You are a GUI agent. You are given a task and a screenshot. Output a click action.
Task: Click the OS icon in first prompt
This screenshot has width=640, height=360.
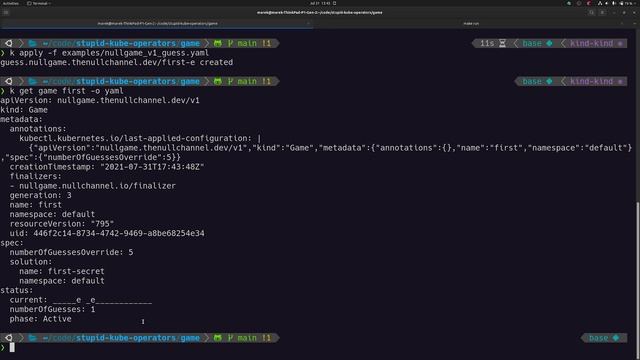pyautogui.click(x=9, y=43)
